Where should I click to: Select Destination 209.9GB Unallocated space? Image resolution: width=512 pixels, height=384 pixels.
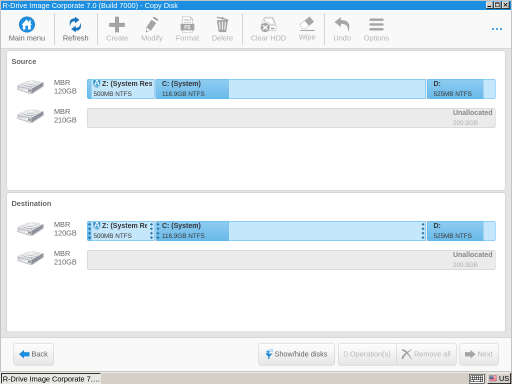click(x=291, y=260)
